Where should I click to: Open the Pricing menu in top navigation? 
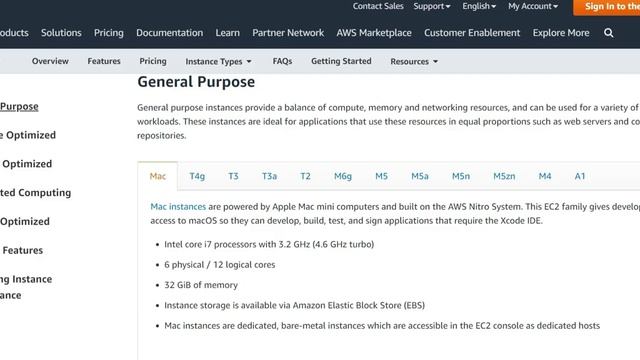(109, 33)
